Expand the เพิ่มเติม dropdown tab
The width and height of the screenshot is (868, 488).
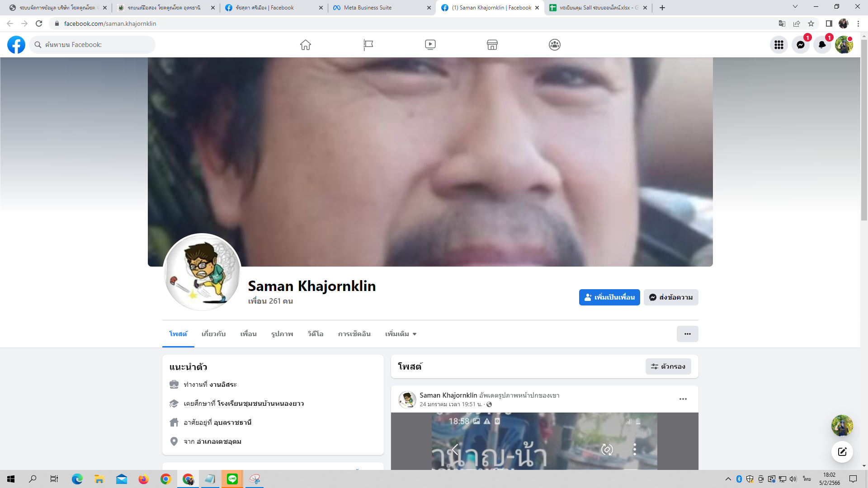point(401,334)
